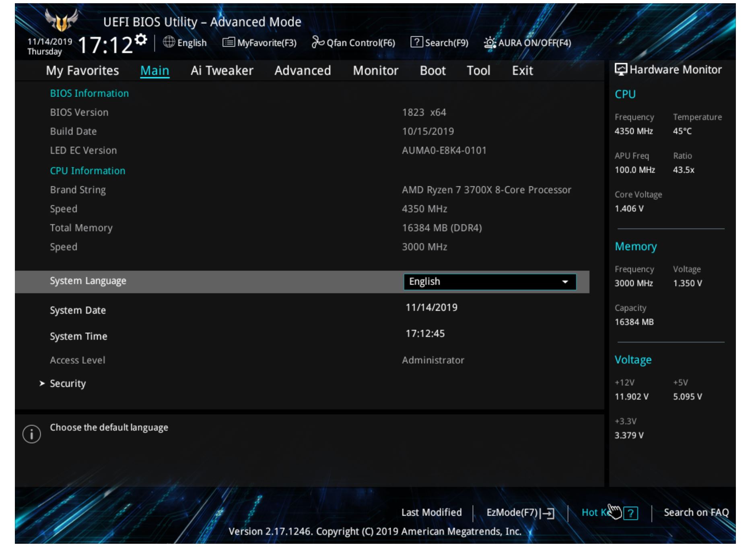The width and height of the screenshot is (756, 547).
Task: Switch to the Boot tab
Action: point(433,70)
